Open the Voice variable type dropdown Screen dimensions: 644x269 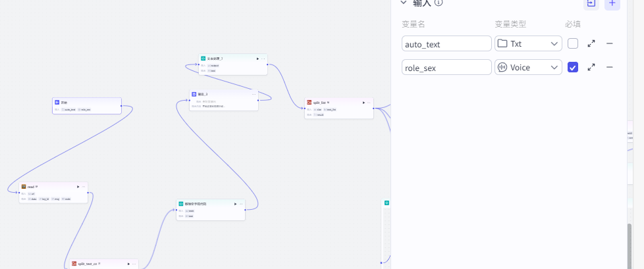(x=528, y=67)
